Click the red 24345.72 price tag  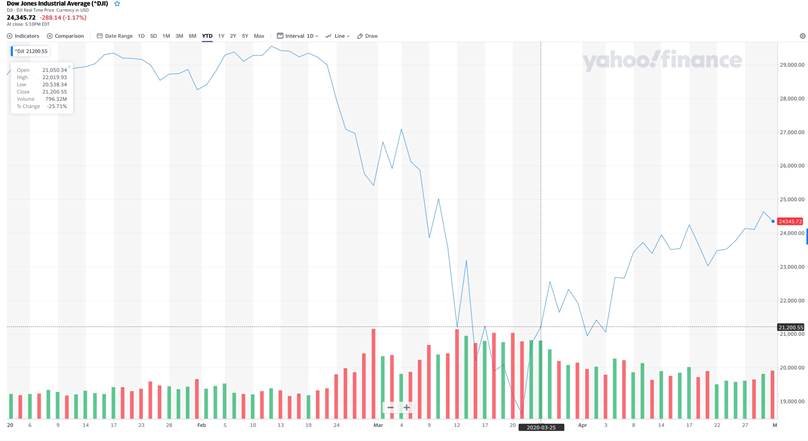[789, 220]
